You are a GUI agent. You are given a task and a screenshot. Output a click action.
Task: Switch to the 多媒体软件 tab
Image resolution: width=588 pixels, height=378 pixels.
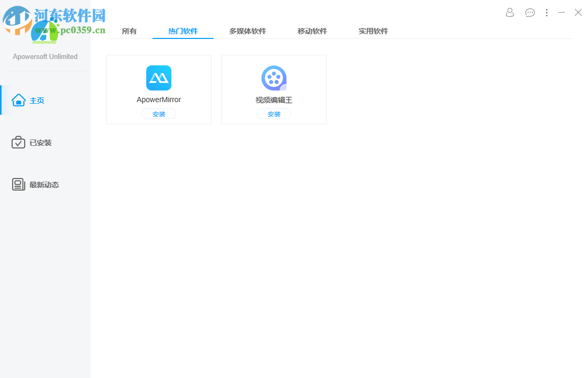pyautogui.click(x=247, y=31)
